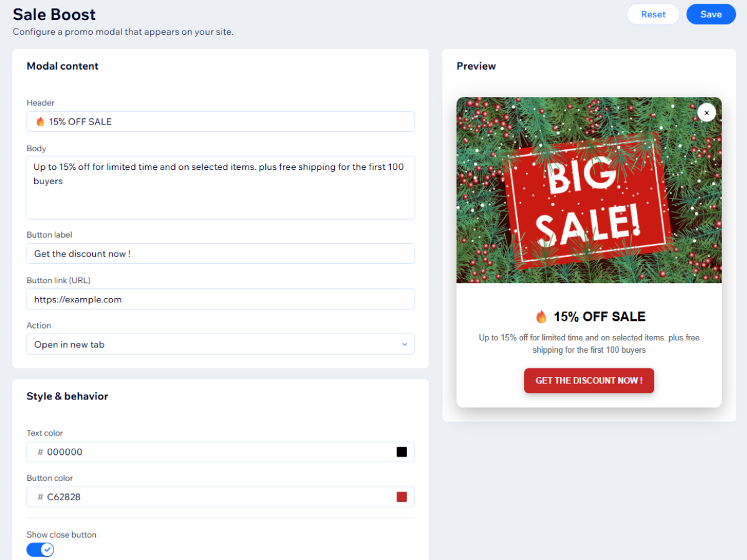Toggle the Show close button switch
The height and width of the screenshot is (560, 747).
pos(40,549)
